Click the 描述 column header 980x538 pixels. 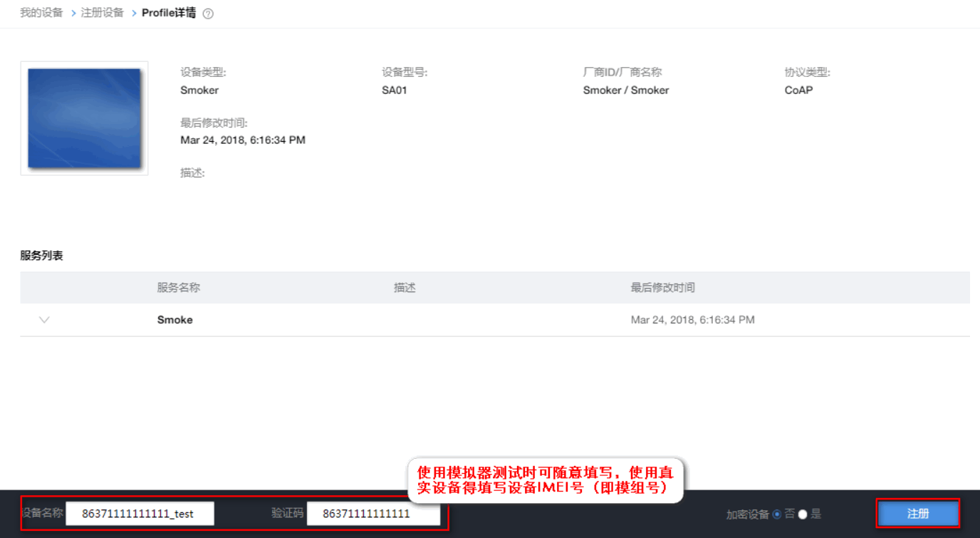[404, 286]
